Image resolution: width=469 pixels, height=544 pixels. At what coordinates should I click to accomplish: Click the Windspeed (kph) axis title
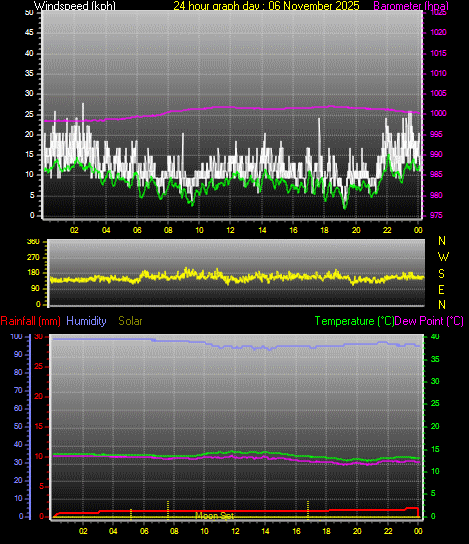[75, 6]
